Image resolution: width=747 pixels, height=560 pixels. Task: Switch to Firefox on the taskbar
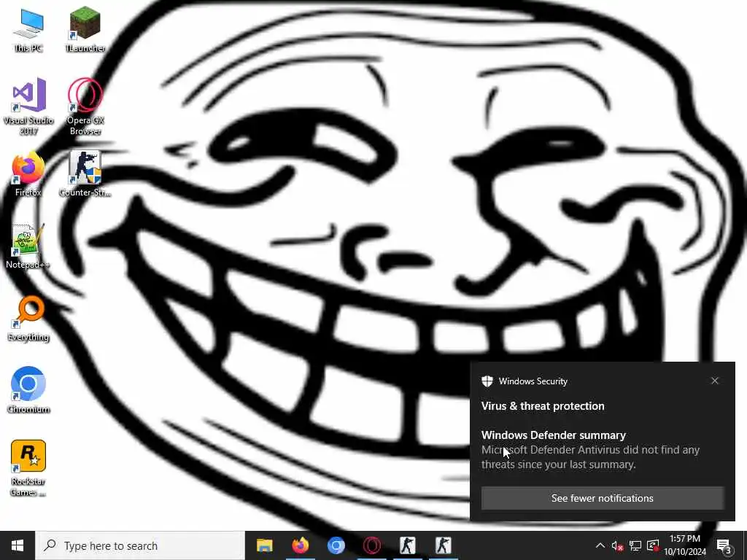coord(300,545)
